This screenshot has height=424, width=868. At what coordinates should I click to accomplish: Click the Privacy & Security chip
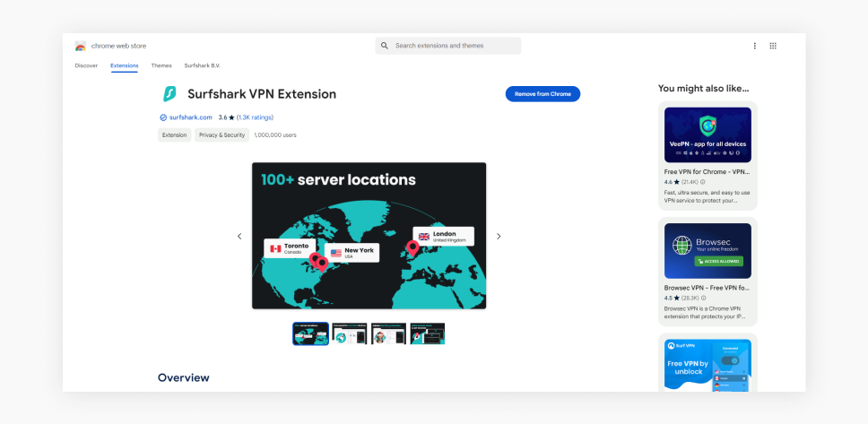click(x=221, y=135)
